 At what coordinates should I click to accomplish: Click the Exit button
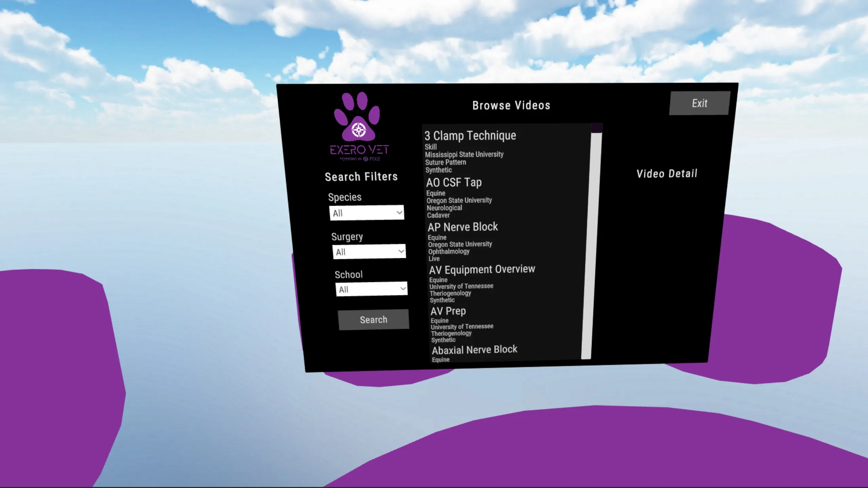tap(699, 103)
